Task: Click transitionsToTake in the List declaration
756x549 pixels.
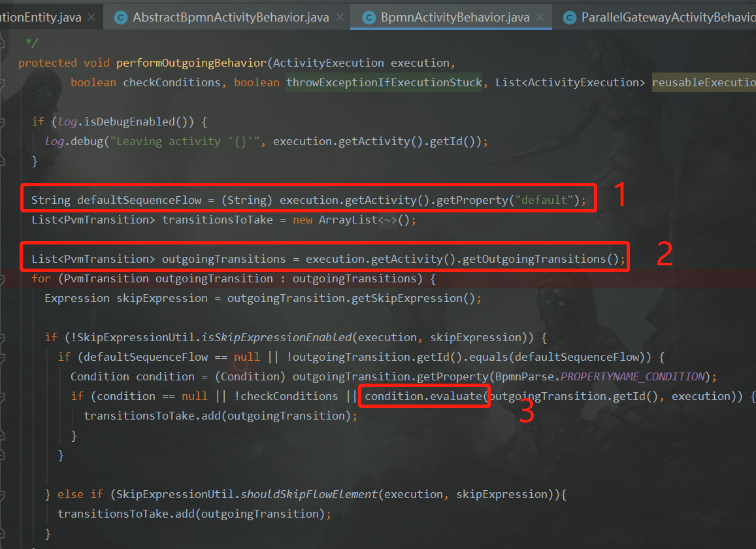Action: pyautogui.click(x=218, y=220)
